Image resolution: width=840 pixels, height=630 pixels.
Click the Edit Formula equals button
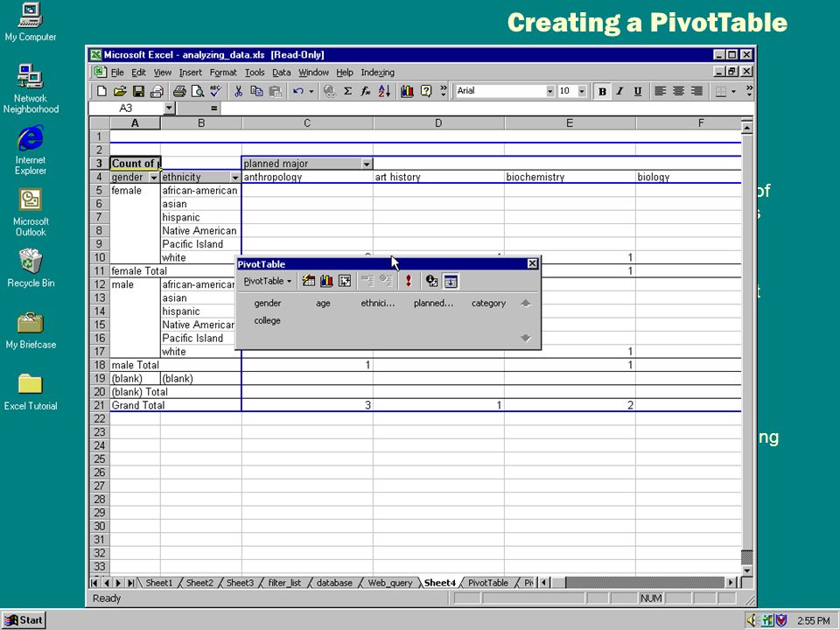click(x=213, y=108)
